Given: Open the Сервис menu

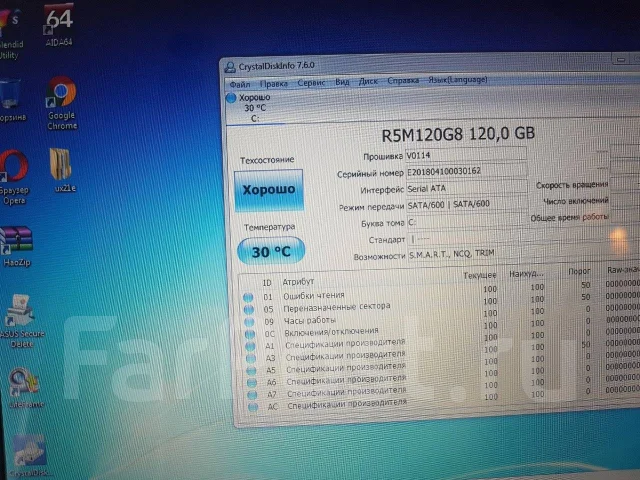Looking at the screenshot, I should coord(311,83).
